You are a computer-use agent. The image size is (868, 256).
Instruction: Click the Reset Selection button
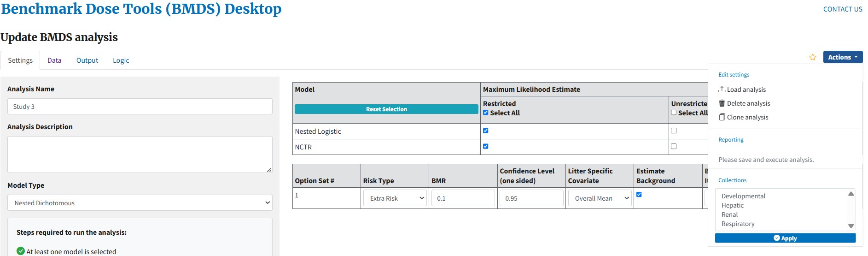tap(386, 109)
